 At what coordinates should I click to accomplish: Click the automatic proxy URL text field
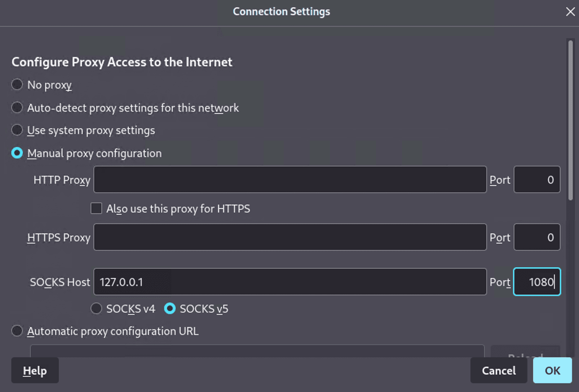click(x=257, y=351)
